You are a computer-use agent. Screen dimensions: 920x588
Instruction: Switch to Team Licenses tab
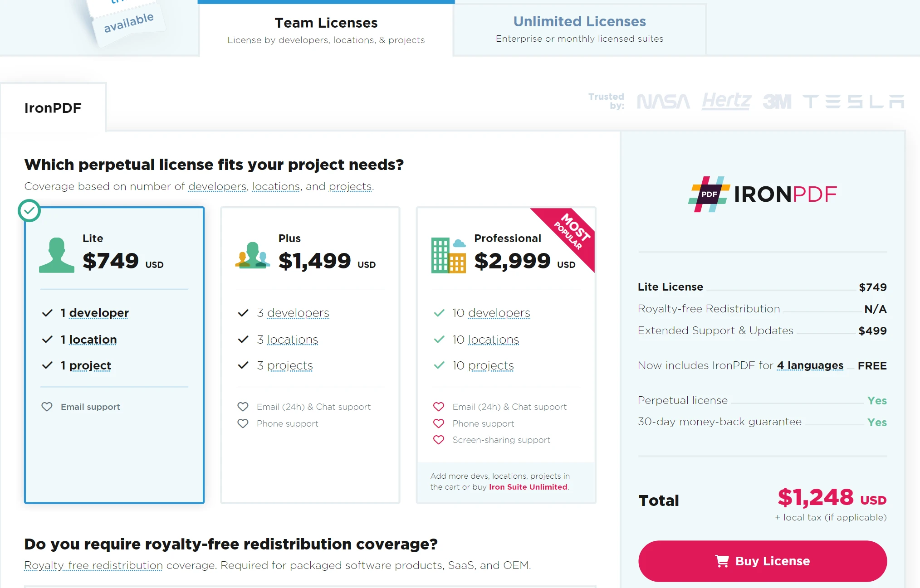pyautogui.click(x=326, y=27)
